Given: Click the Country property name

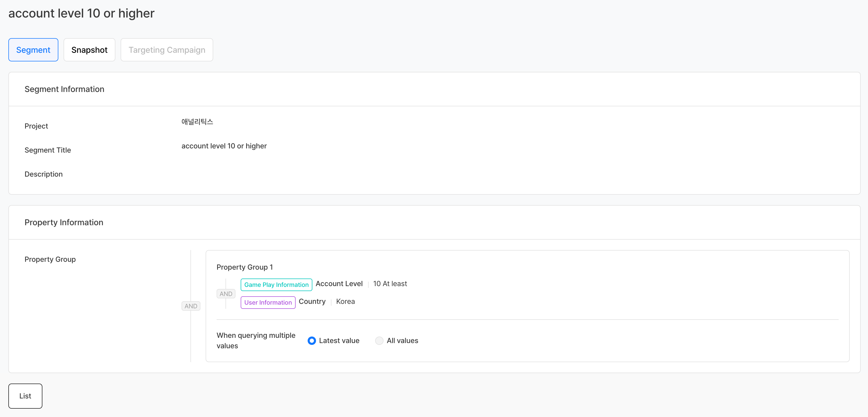Looking at the screenshot, I should point(312,302).
